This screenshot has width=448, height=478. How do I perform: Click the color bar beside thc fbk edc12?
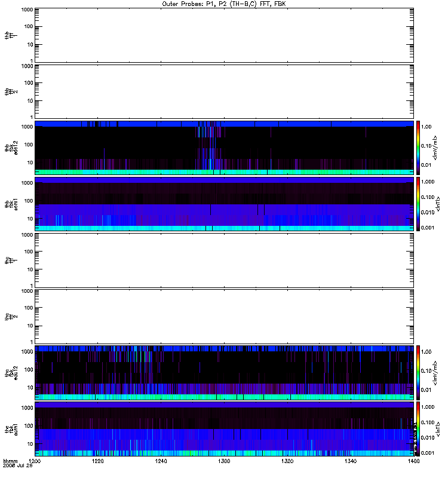tap(418, 373)
